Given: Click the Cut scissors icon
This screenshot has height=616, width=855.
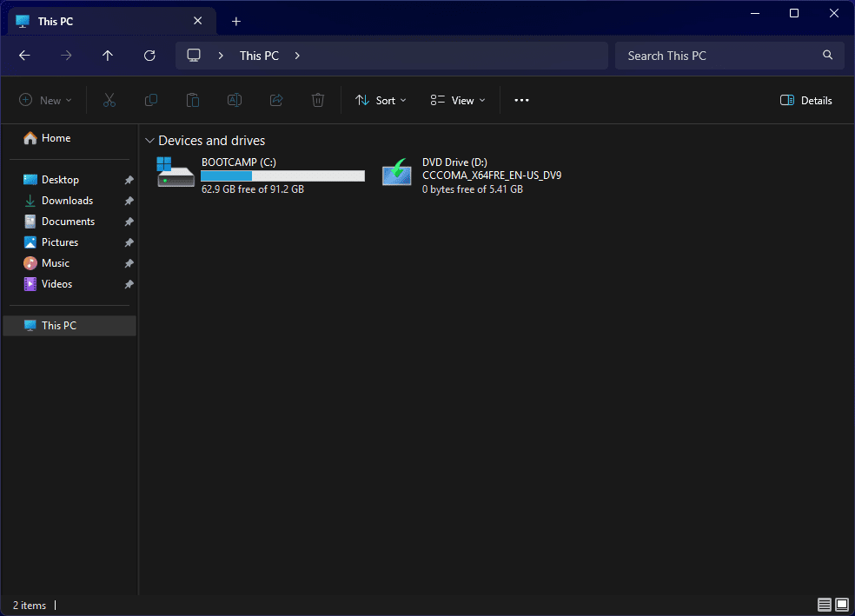Looking at the screenshot, I should 109,101.
